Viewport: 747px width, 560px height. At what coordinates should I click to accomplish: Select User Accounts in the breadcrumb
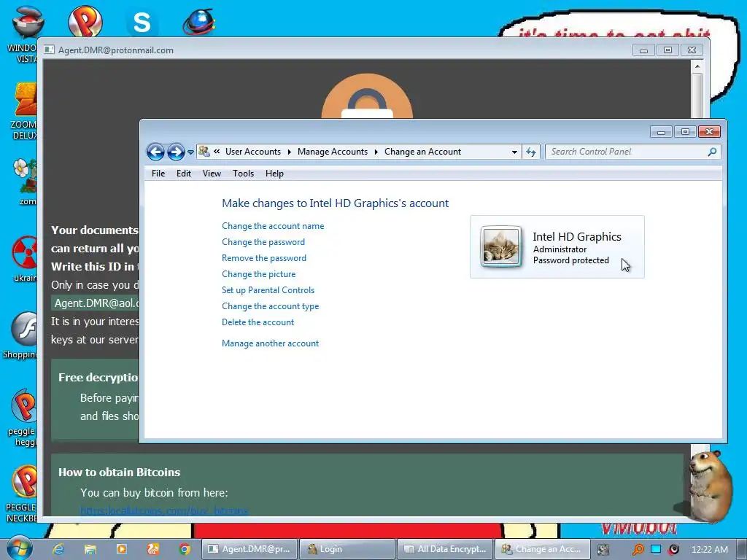tap(253, 152)
